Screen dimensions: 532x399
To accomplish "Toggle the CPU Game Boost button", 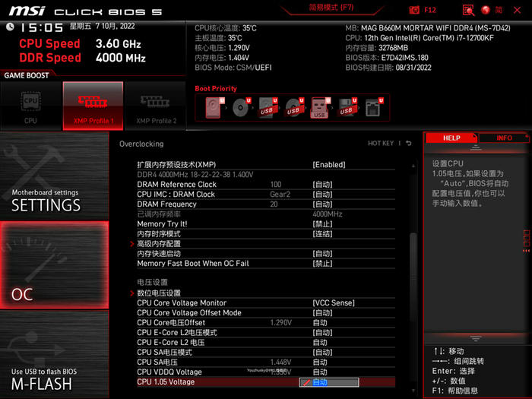I will [x=31, y=106].
